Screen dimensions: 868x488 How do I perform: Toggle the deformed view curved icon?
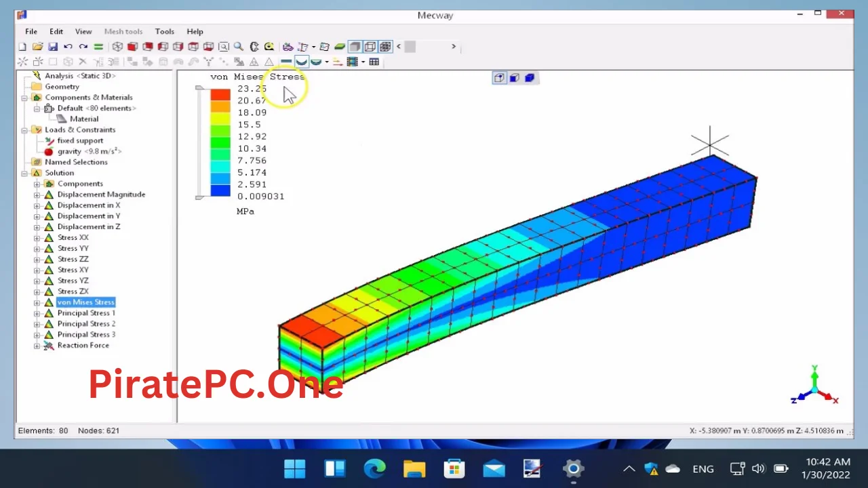click(x=301, y=62)
